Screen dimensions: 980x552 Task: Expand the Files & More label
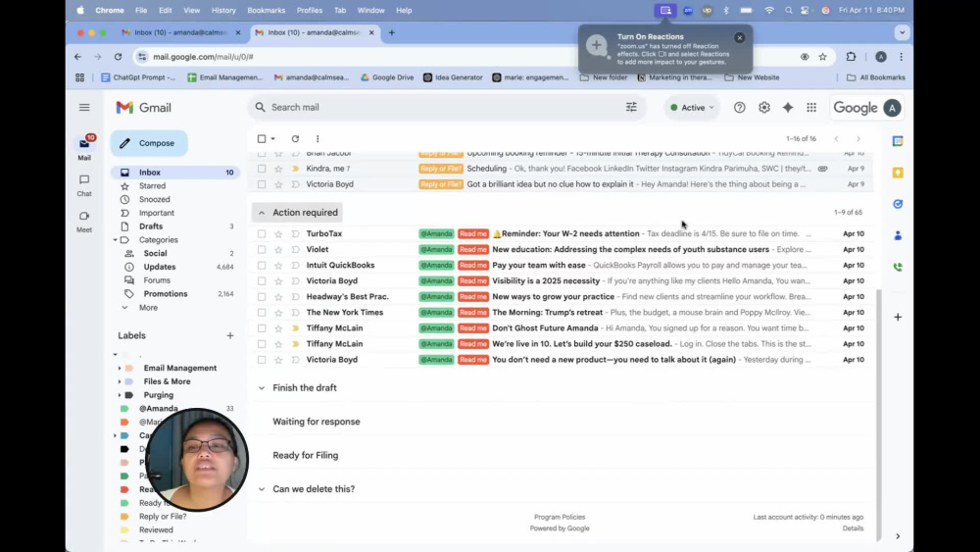pos(120,381)
